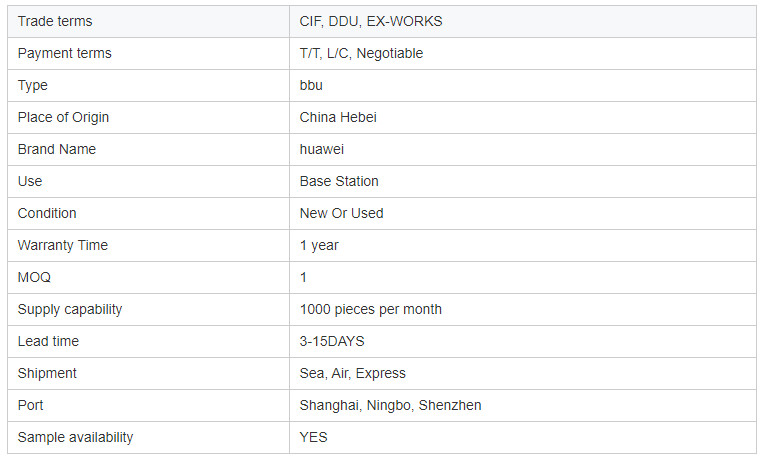
Task: Click T/T, L/C, Negotiable text
Action: pyautogui.click(x=361, y=53)
